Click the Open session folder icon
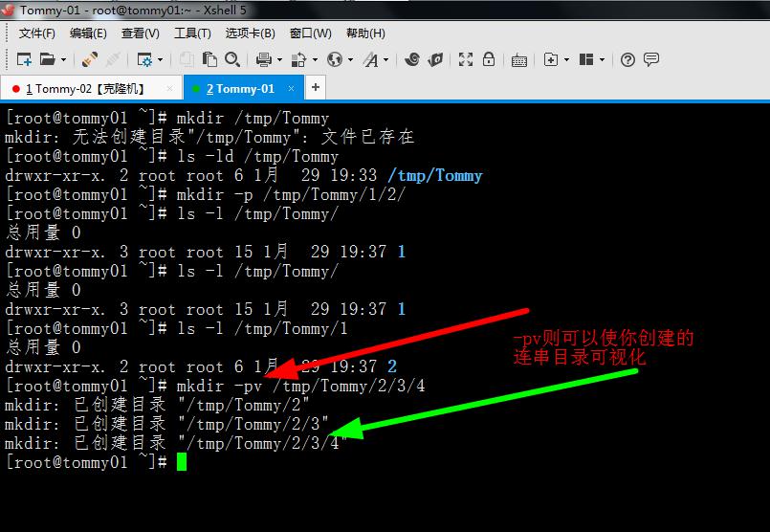This screenshot has width=770, height=532. 48,59
